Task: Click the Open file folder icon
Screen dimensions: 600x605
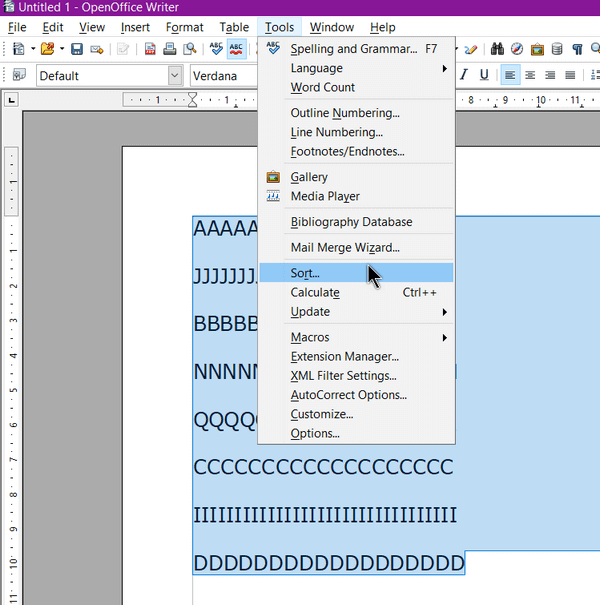Action: [x=47, y=49]
